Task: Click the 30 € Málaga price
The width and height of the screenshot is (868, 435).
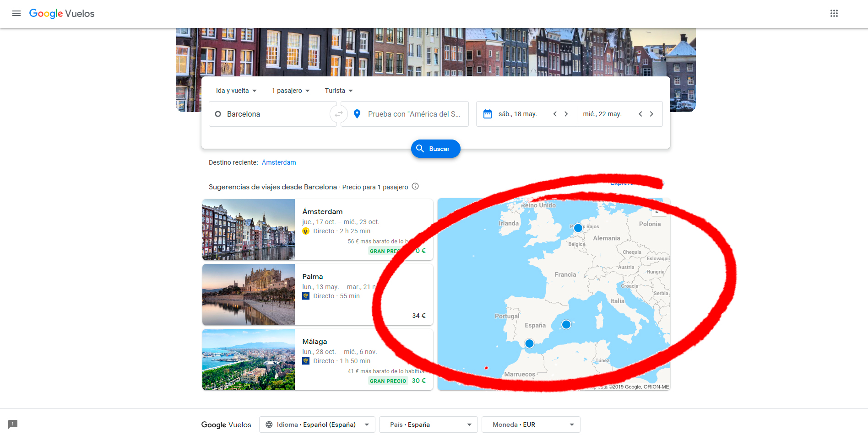Action: pos(419,381)
